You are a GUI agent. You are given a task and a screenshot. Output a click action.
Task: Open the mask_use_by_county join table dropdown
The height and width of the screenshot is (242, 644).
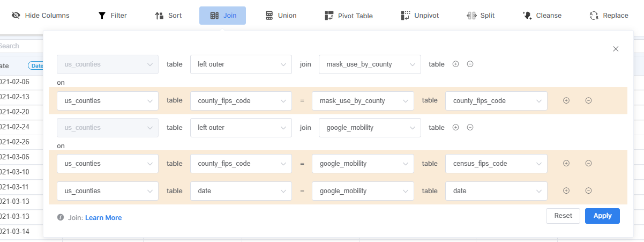point(370,64)
